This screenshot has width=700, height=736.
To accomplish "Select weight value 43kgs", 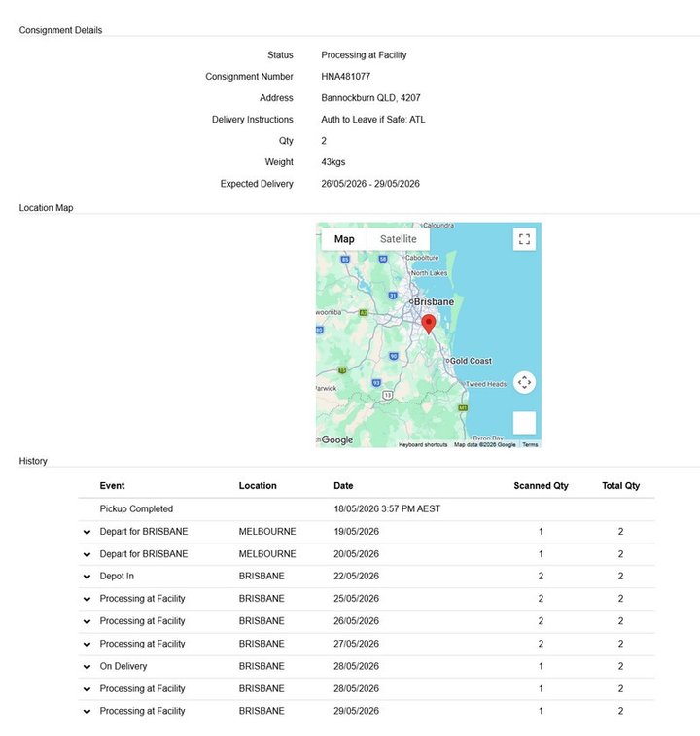I will coord(332,162).
